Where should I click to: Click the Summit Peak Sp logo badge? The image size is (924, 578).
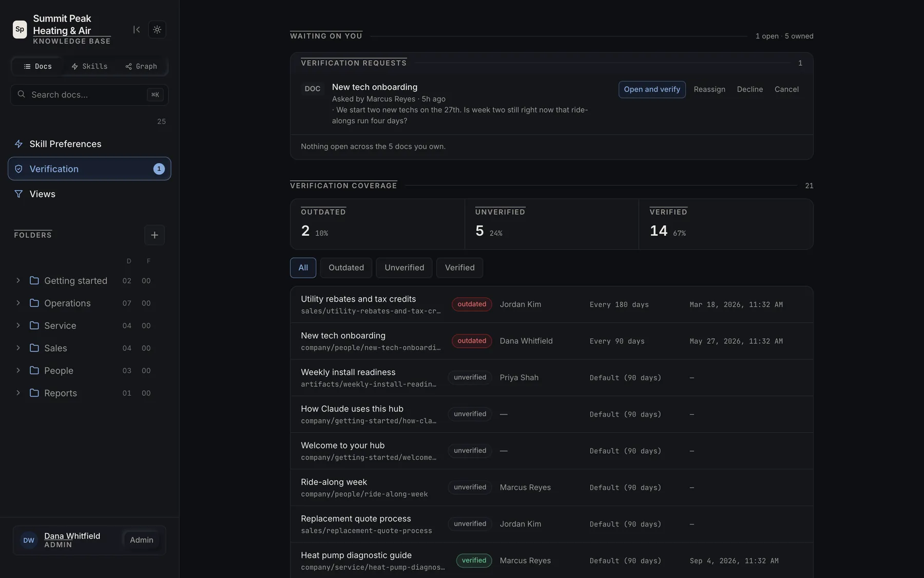(20, 29)
